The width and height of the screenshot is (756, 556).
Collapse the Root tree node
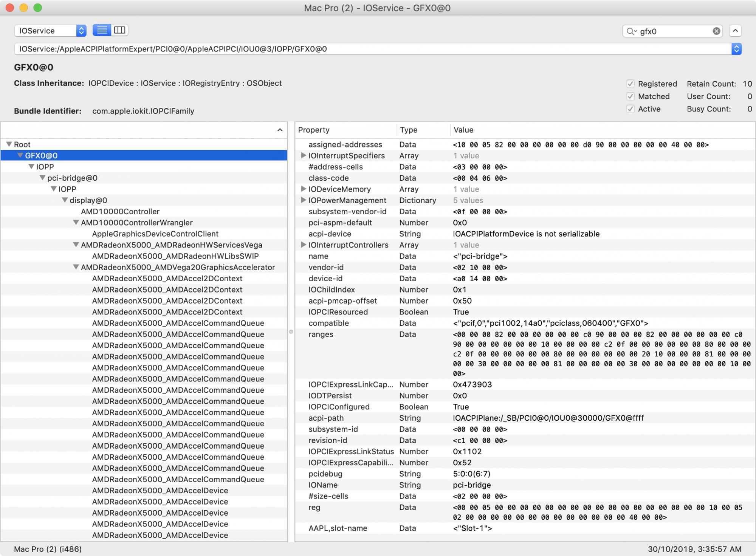point(9,144)
